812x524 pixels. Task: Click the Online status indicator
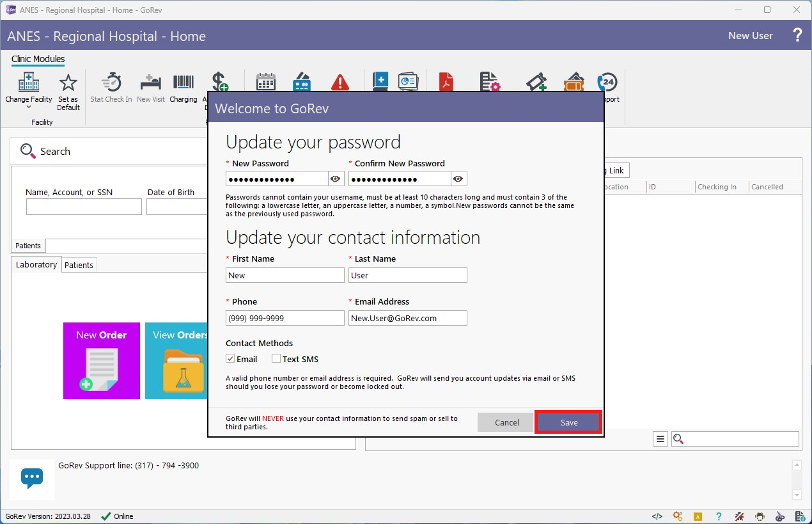[x=118, y=516]
